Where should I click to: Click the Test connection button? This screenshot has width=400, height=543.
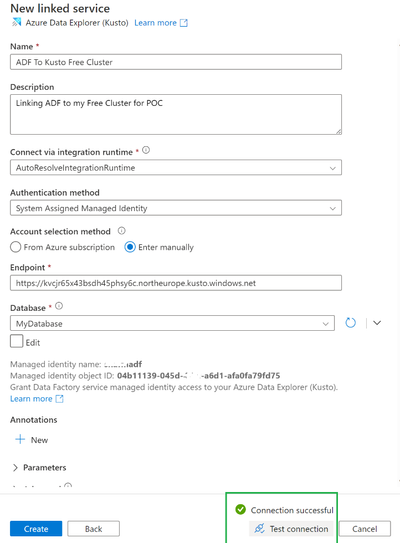tap(291, 529)
